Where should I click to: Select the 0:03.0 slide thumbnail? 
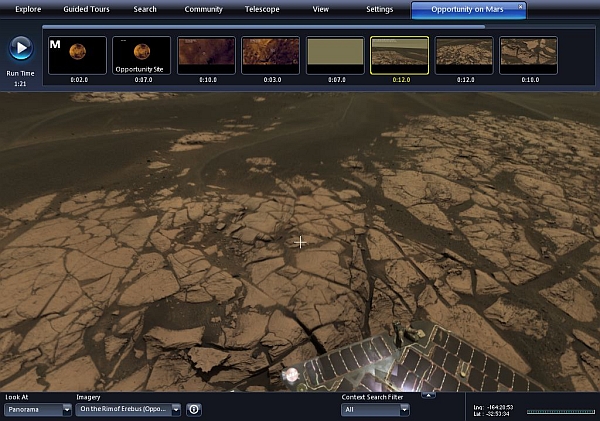click(271, 55)
